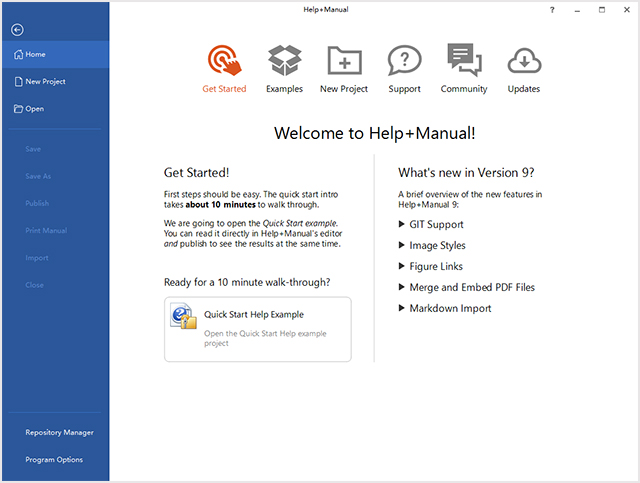Maximize the Help+Manual window
Viewport: 640px width, 483px height.
(x=602, y=10)
